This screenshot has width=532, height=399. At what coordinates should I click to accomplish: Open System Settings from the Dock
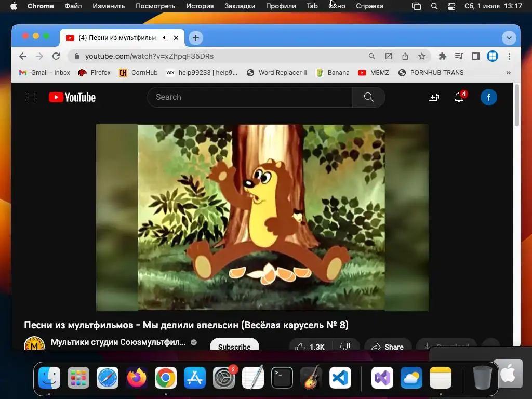(x=224, y=378)
